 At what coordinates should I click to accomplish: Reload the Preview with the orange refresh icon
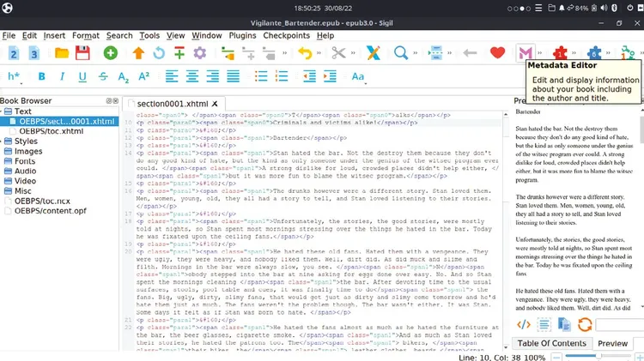click(x=585, y=325)
